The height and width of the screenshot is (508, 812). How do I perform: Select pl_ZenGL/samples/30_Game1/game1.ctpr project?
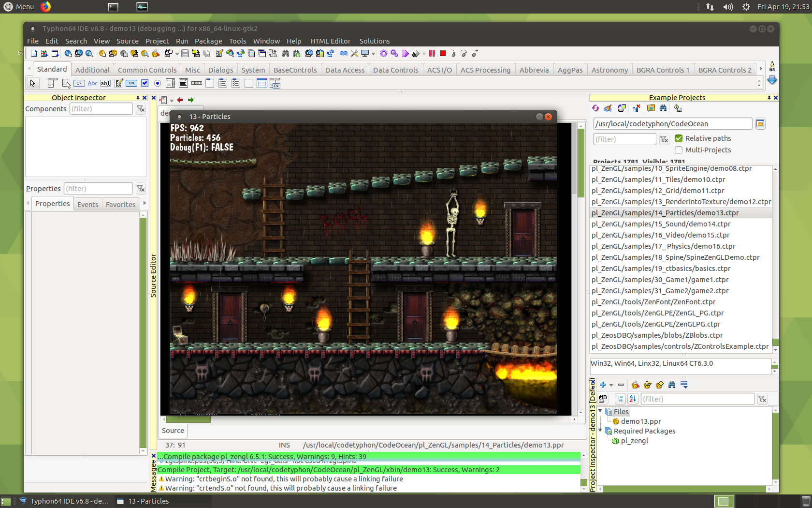660,280
